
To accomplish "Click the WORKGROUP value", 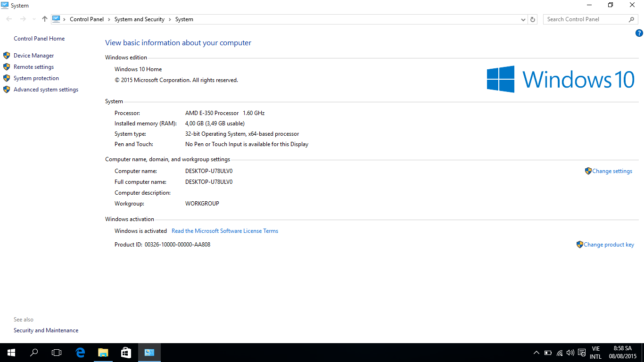I will click(202, 204).
